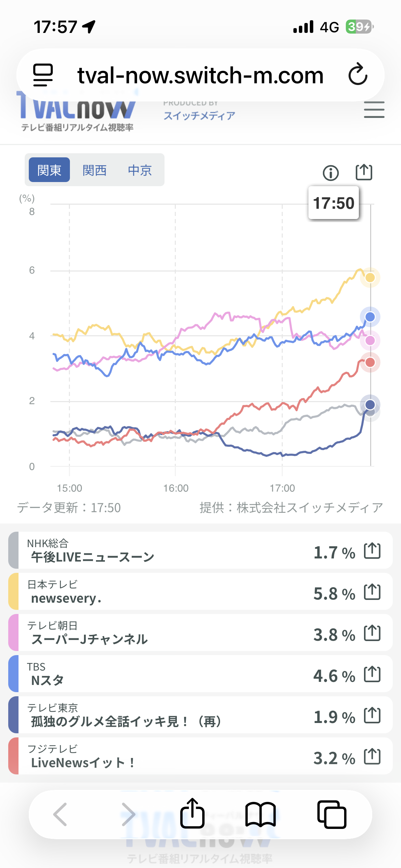Share the newsevery. rating row
Viewport: 401px width, 868px height.
[372, 592]
